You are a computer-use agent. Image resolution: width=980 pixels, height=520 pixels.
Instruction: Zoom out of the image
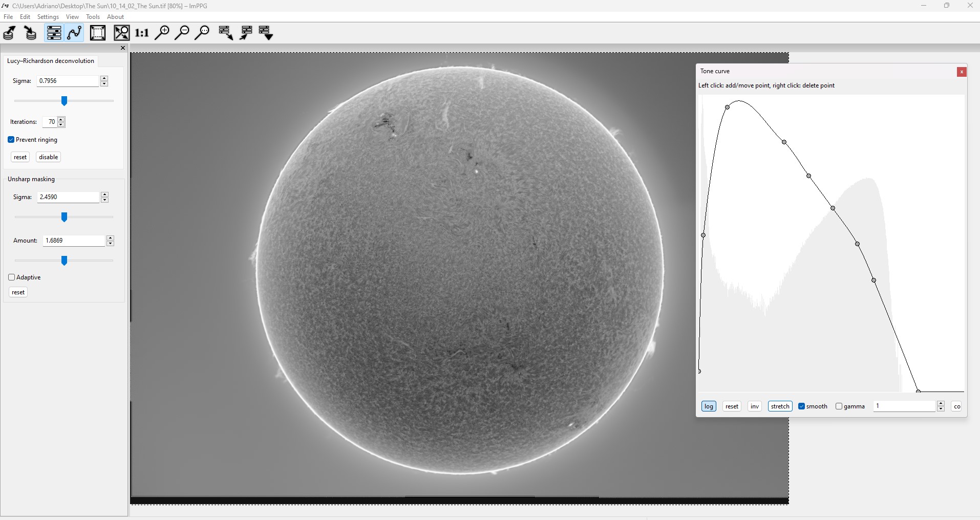click(x=182, y=33)
